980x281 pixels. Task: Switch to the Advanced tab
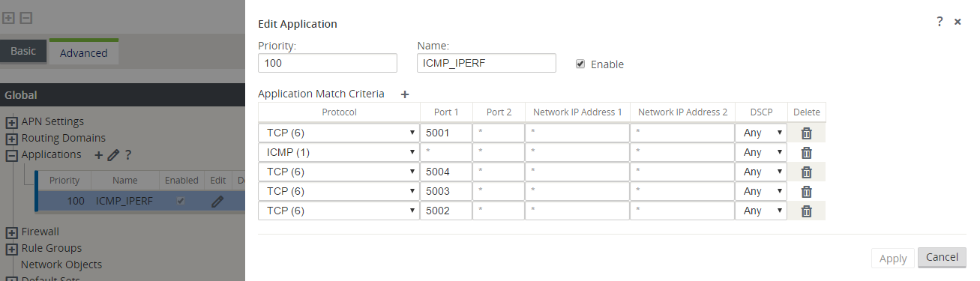coord(84,52)
